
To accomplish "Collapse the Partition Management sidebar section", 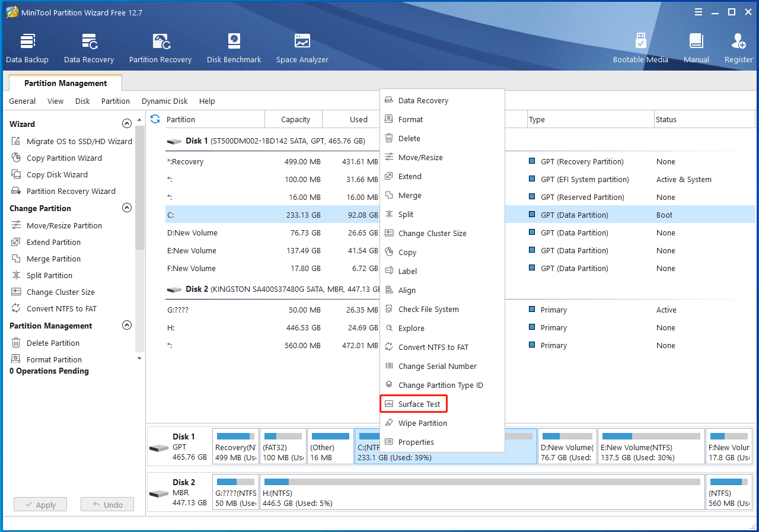I will 126,326.
